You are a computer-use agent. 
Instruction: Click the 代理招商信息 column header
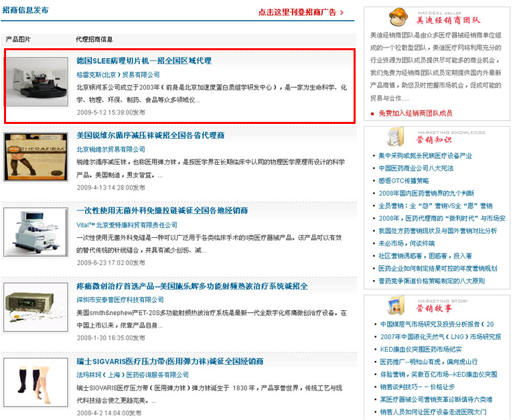click(94, 40)
